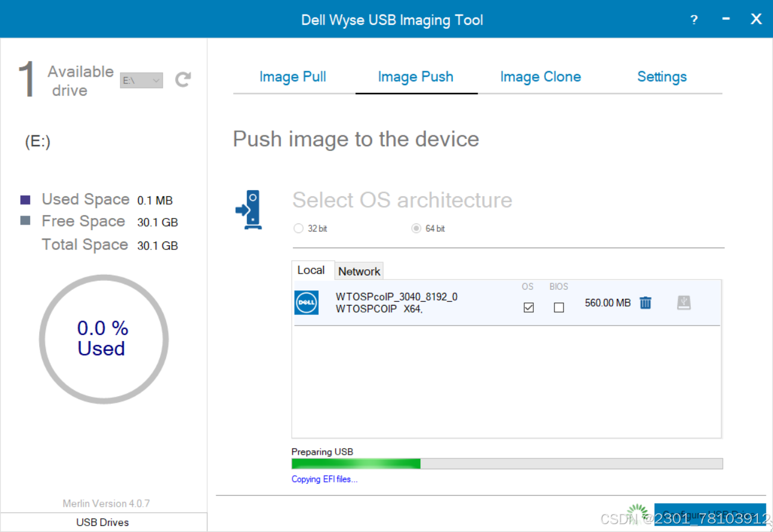Minimize the Dell Wyse USB Imaging Tool window
773x532 pixels.
(x=726, y=20)
